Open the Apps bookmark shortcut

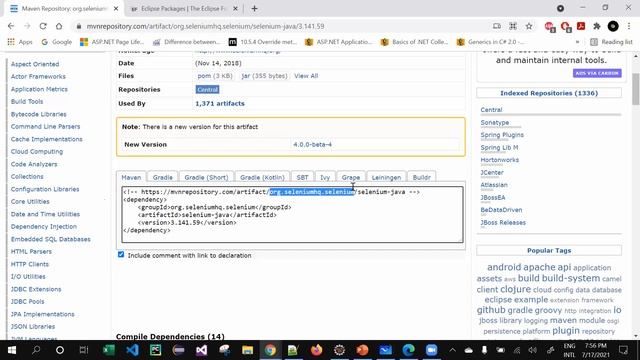point(20,42)
